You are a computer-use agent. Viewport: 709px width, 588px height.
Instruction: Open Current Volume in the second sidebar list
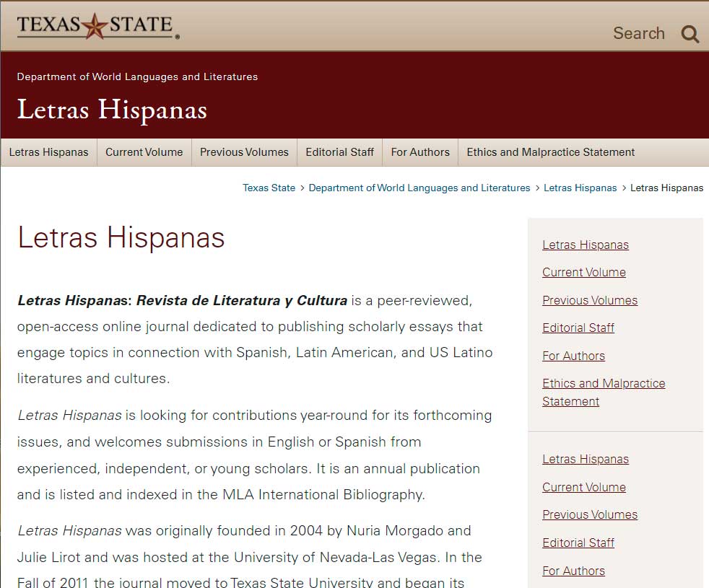point(584,487)
